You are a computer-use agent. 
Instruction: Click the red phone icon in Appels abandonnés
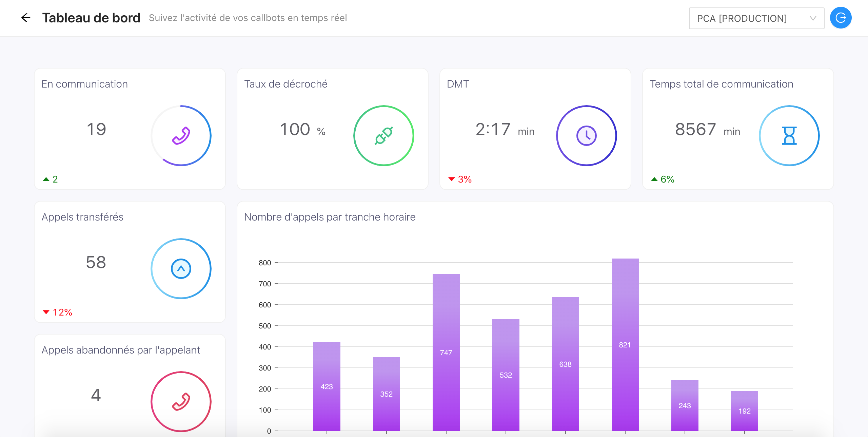[x=181, y=402]
